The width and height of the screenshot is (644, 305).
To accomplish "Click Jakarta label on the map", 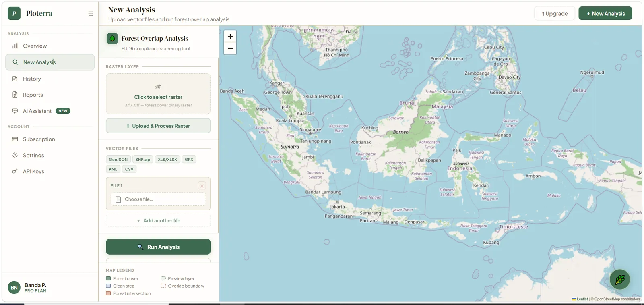I will pyautogui.click(x=337, y=207).
